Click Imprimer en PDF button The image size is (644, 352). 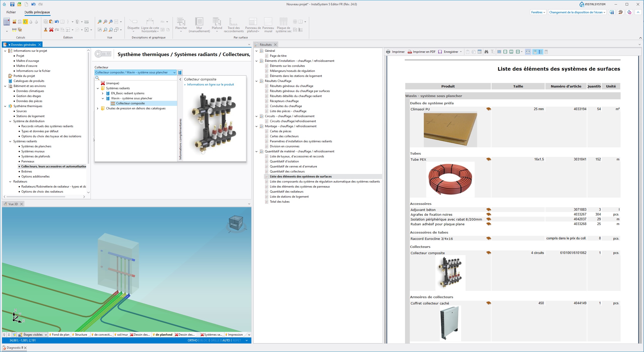pos(422,52)
